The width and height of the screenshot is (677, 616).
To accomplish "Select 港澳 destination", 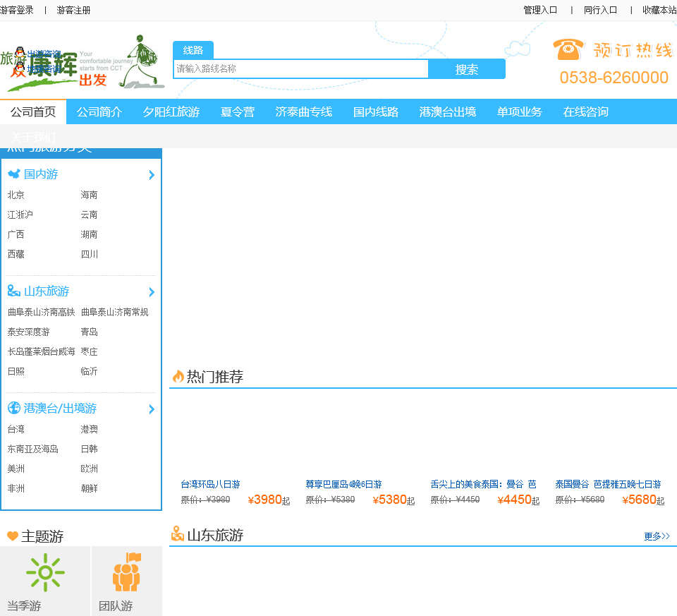I will [89, 429].
